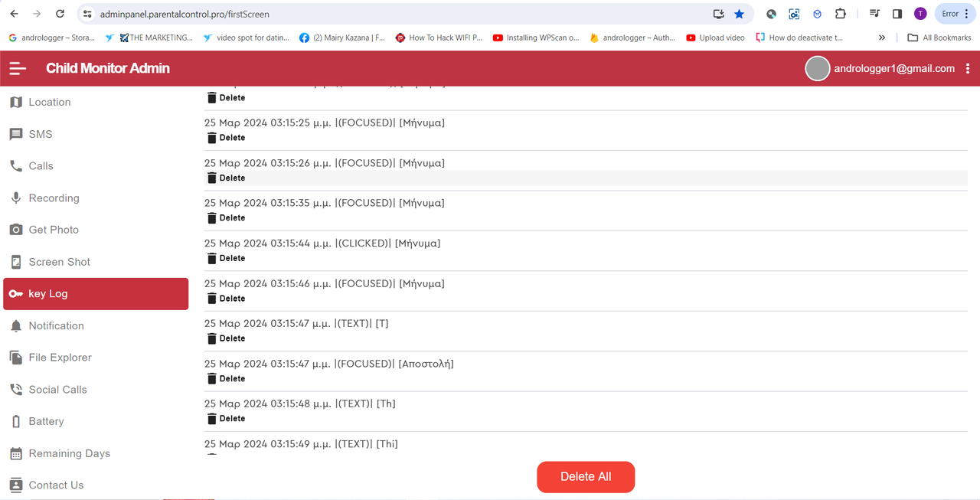Open the hamburger menu in the header
Screen dimensions: 980x500
click(18, 68)
